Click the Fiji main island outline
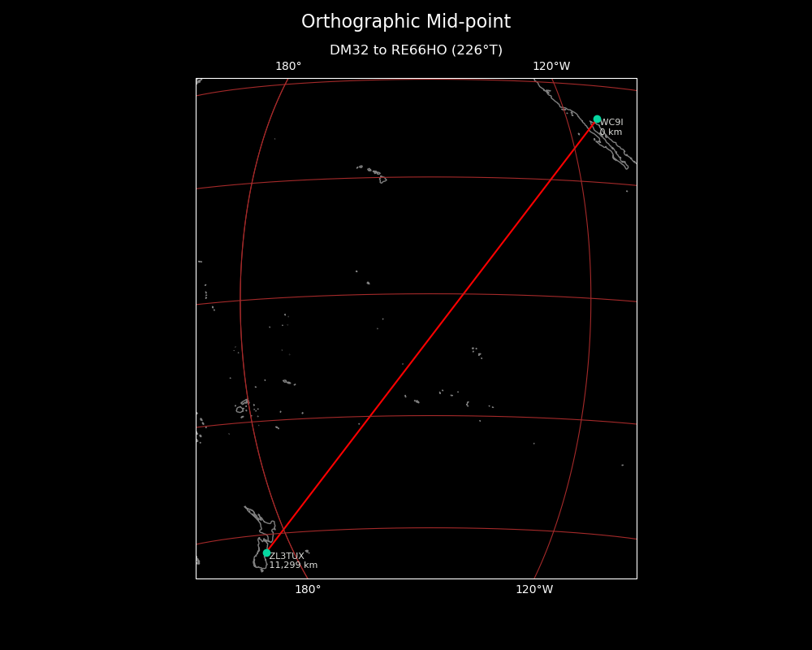 click(240, 409)
